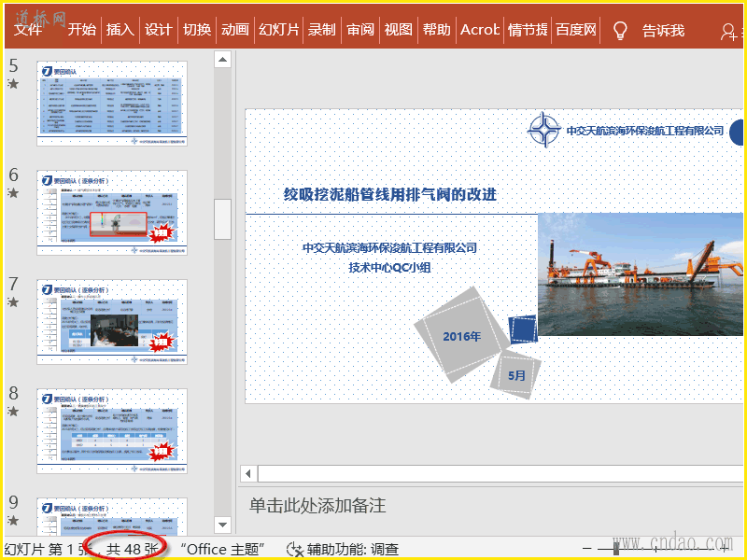
Task: Open the 文件 menu
Action: pos(28,30)
